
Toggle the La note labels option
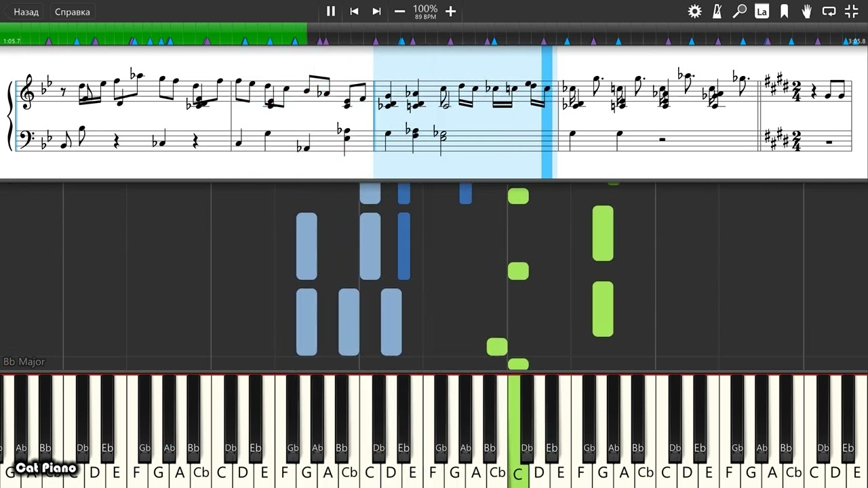point(762,12)
